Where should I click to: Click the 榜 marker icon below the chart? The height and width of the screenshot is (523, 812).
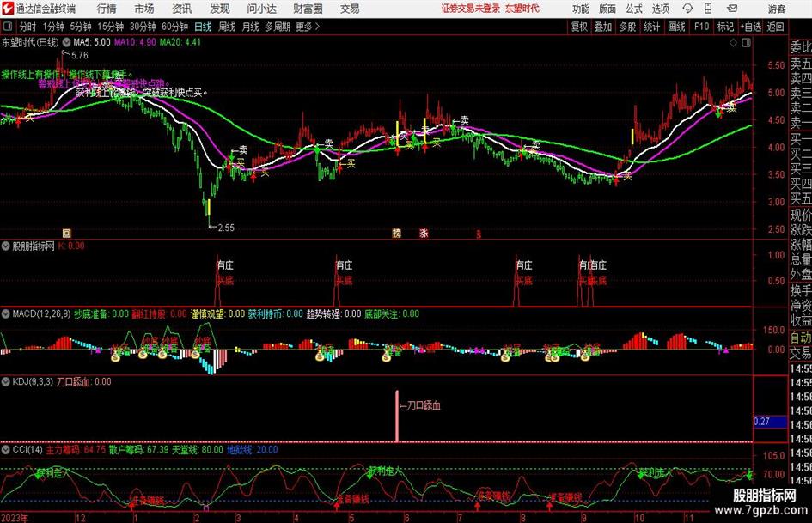pos(397,233)
